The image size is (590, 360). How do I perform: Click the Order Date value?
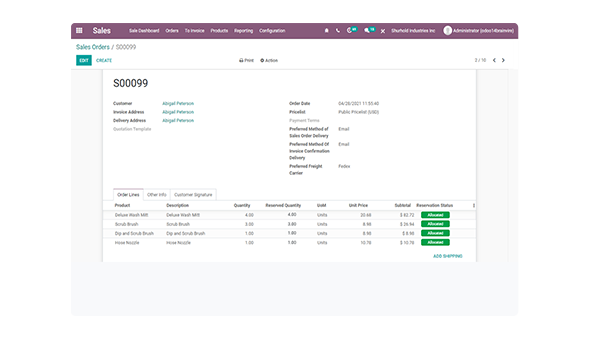click(359, 103)
